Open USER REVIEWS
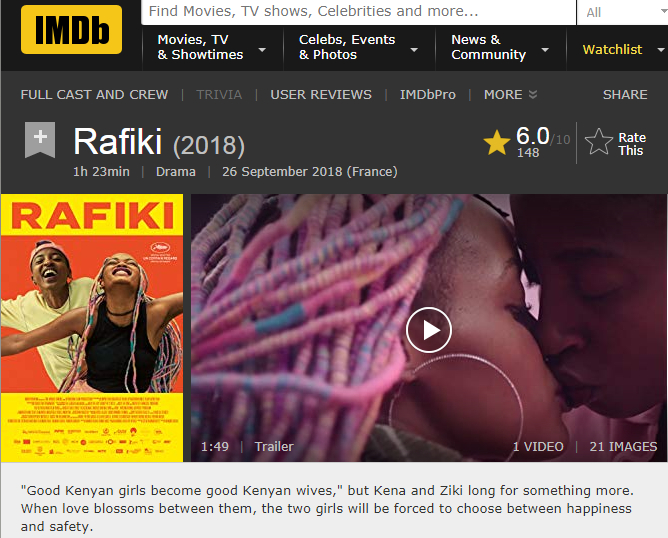 321,95
